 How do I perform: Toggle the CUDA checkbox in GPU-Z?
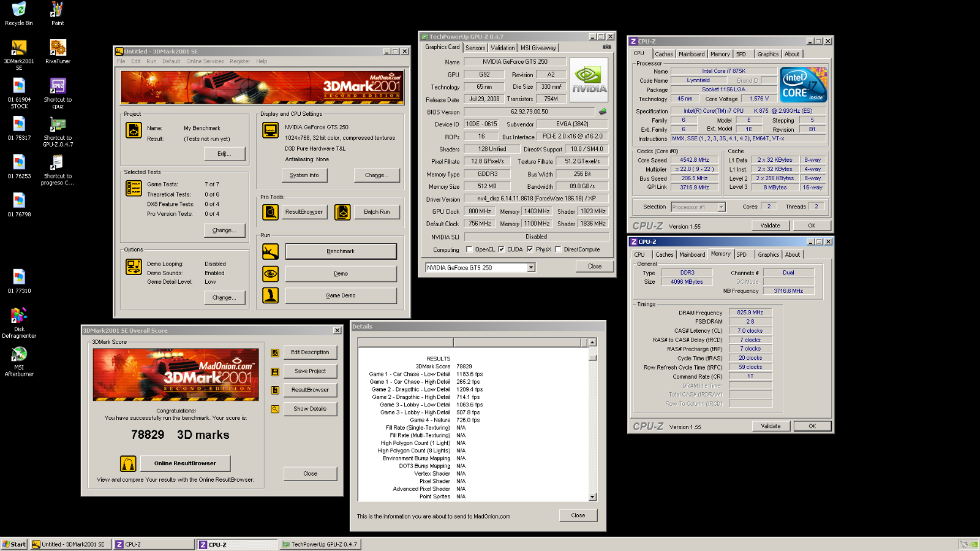(x=501, y=249)
